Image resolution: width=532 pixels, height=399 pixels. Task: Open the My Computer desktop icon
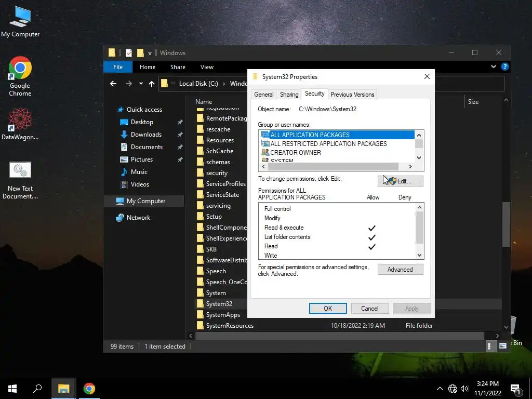(x=20, y=21)
